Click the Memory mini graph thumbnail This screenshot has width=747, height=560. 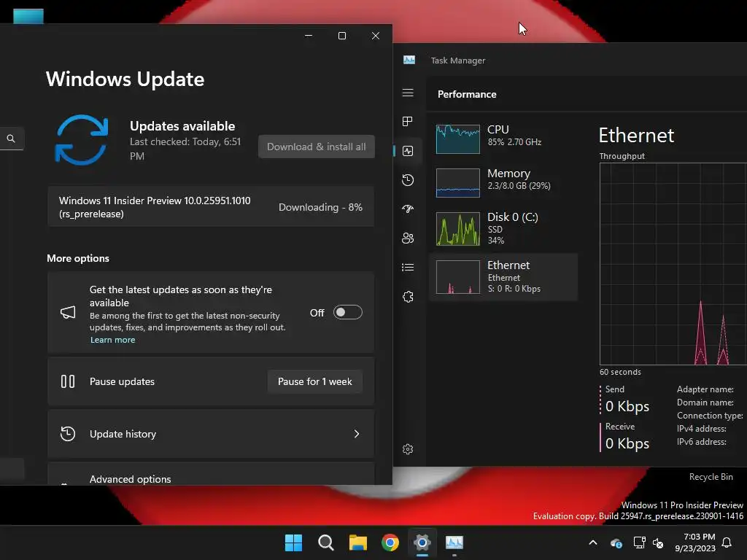[458, 183]
